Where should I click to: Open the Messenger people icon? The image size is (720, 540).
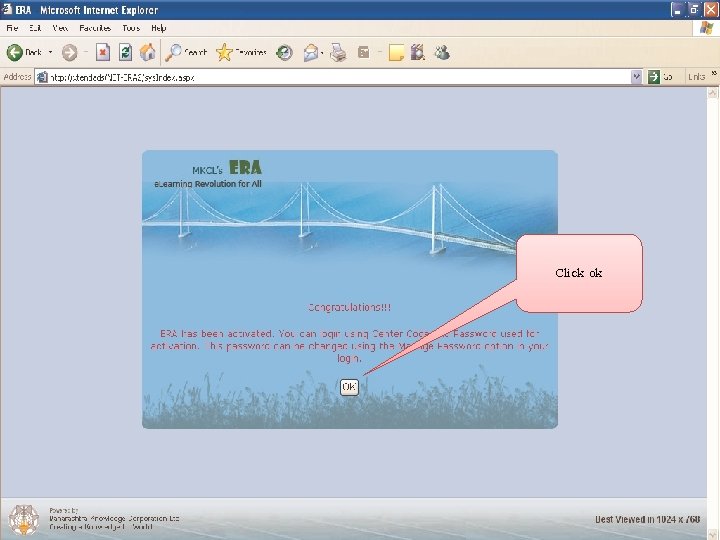coord(442,52)
